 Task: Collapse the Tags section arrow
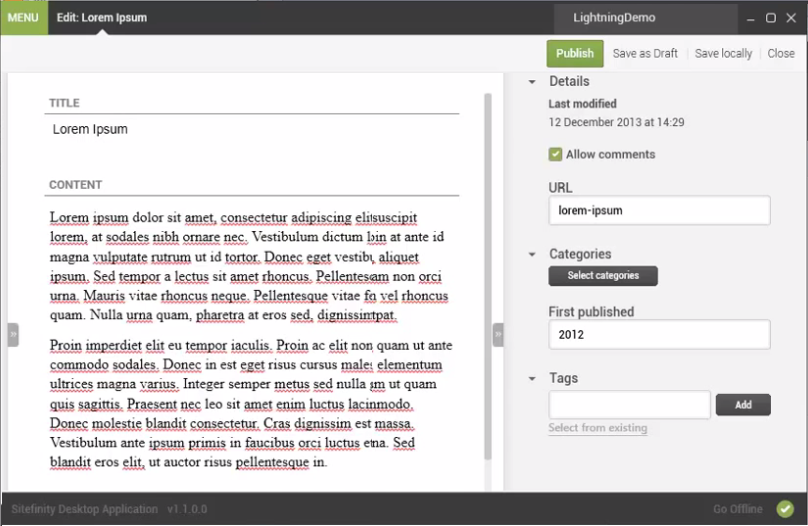532,379
